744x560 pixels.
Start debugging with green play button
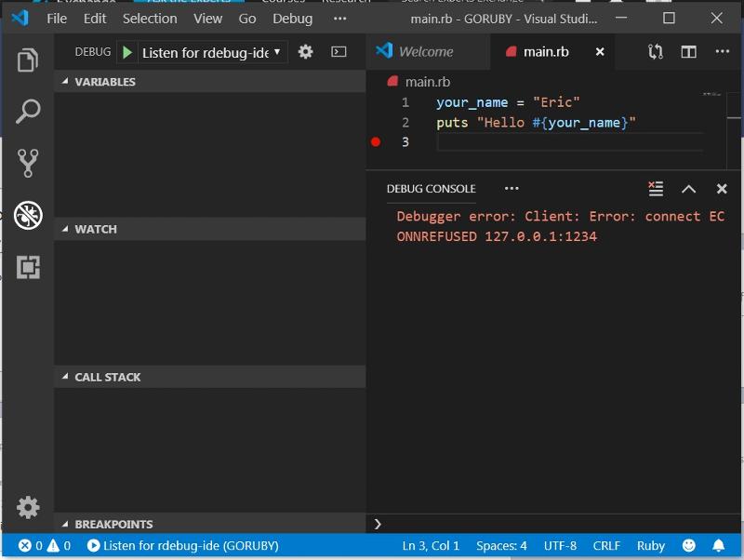pos(126,52)
